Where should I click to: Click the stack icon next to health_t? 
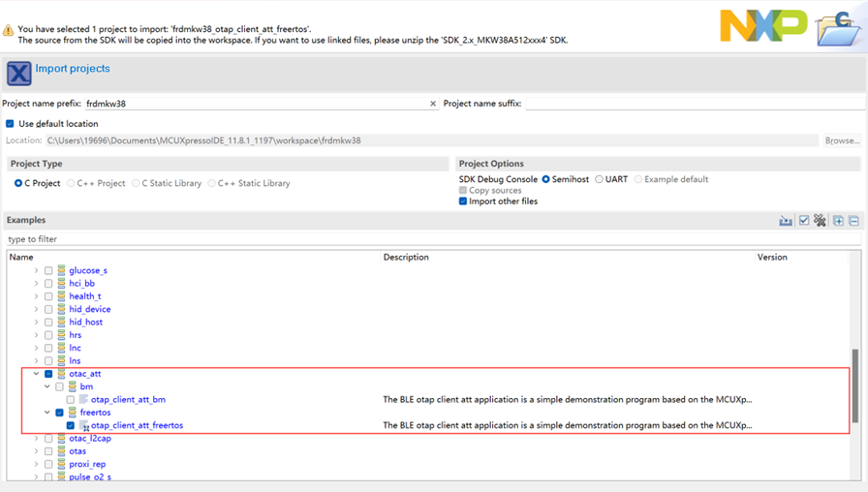coord(61,296)
